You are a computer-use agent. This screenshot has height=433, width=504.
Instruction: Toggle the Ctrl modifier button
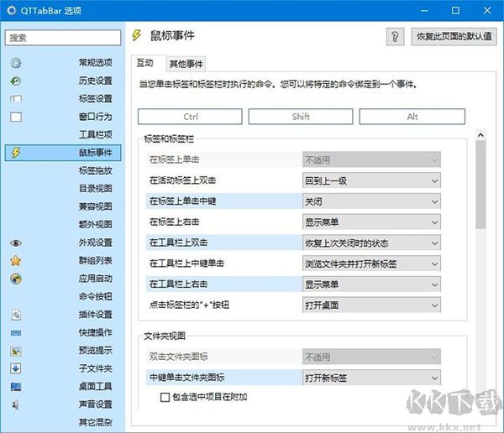190,117
